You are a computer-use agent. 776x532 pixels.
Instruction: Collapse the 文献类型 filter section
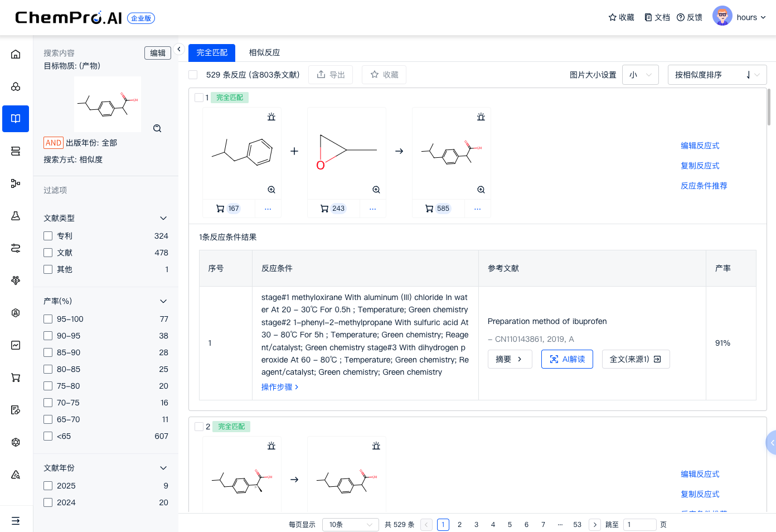click(x=163, y=218)
